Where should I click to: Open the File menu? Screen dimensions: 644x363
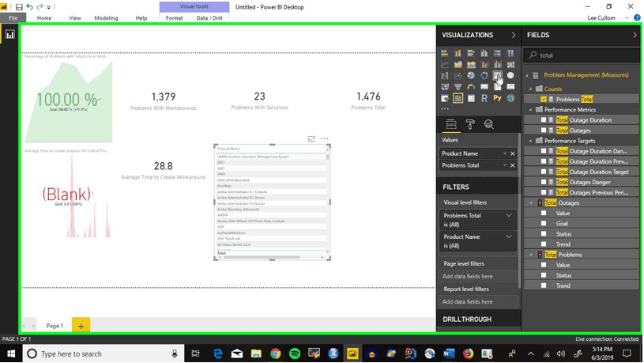point(13,18)
